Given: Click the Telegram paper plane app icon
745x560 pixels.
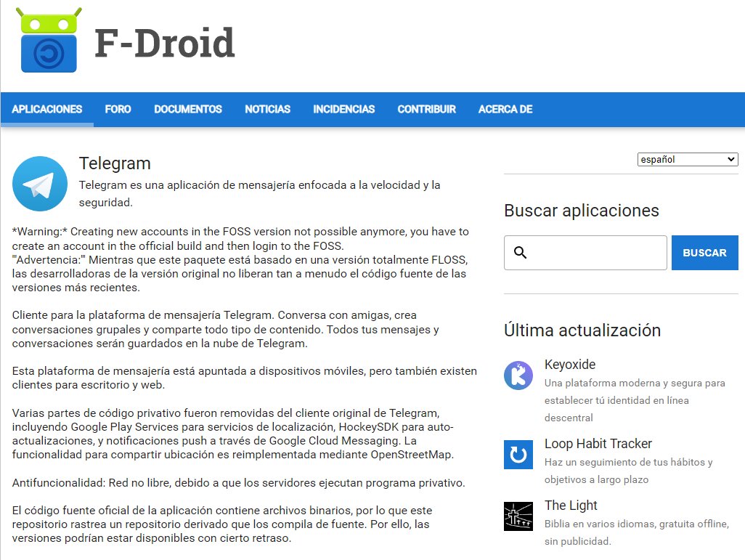Looking at the screenshot, I should (40, 184).
